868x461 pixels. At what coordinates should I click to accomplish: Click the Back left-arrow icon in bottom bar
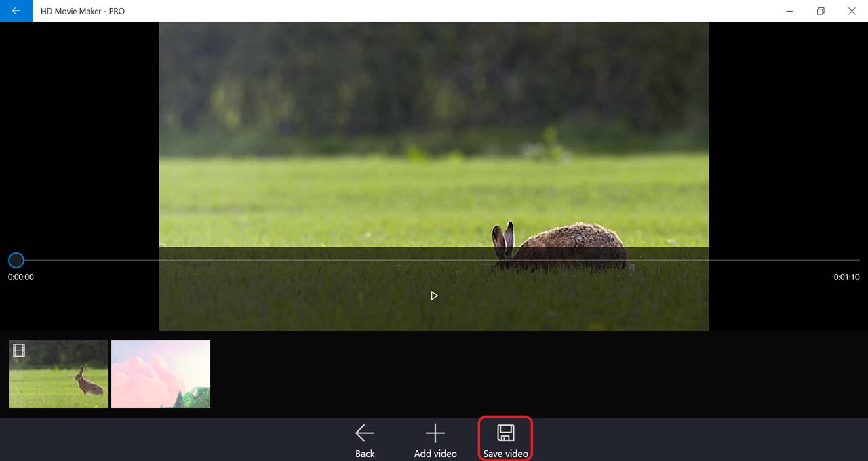365,433
